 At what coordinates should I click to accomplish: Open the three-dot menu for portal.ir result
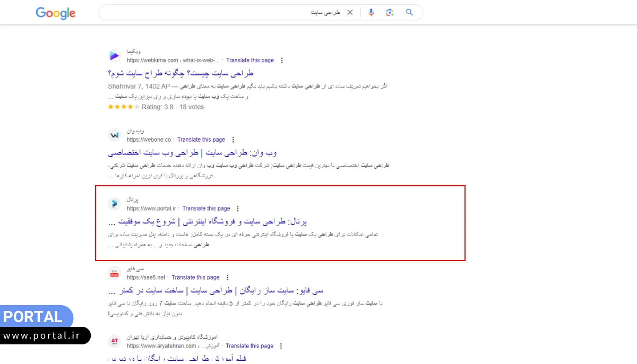pos(237,208)
